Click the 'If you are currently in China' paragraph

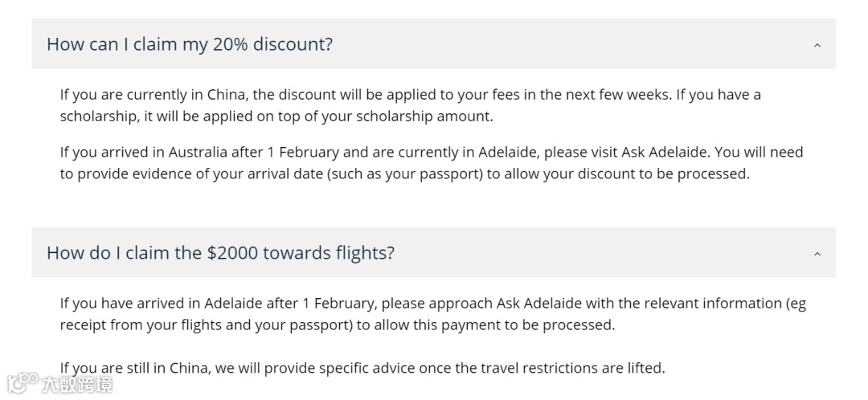[410, 105]
